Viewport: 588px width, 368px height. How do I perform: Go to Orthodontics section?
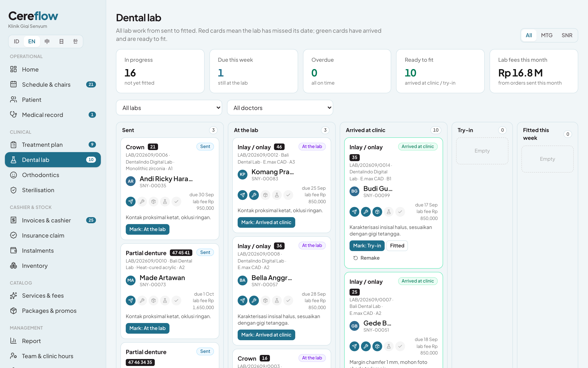tap(53, 175)
